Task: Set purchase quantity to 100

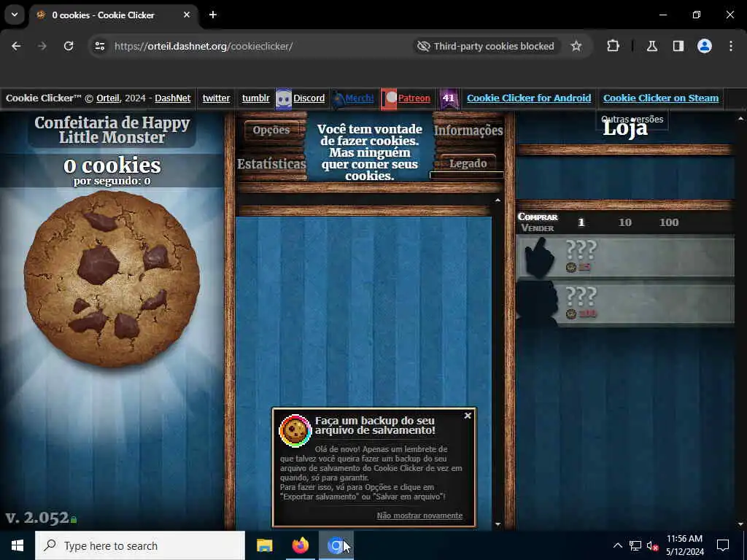Action: 669,222
